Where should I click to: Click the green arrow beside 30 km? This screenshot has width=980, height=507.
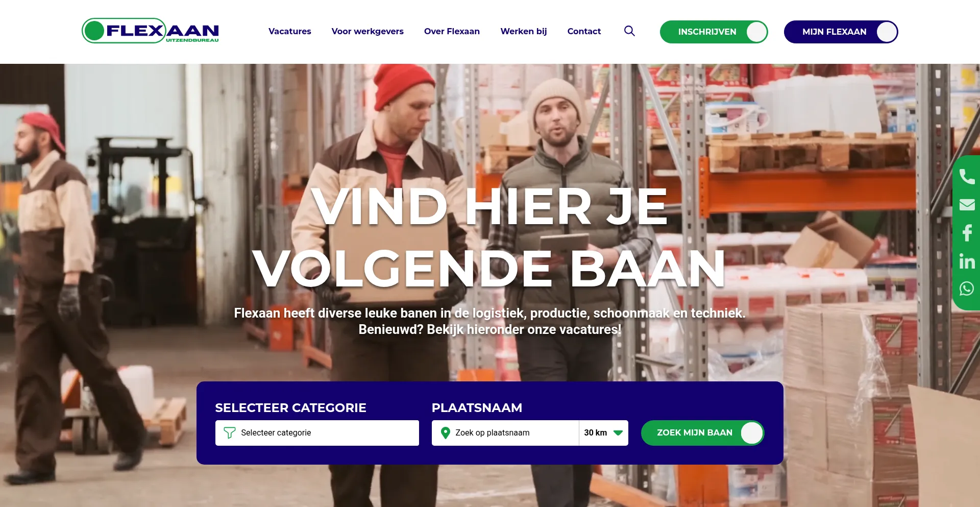(618, 433)
